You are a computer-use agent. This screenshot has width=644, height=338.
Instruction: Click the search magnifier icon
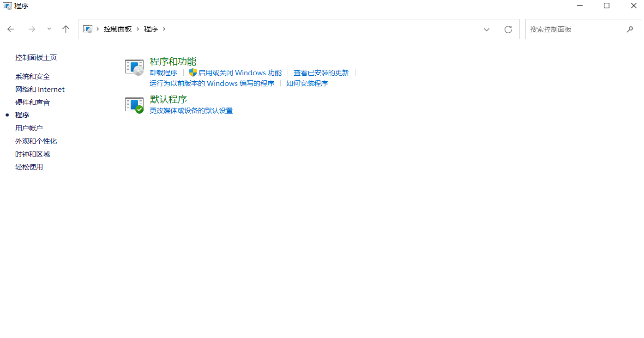[x=630, y=29]
